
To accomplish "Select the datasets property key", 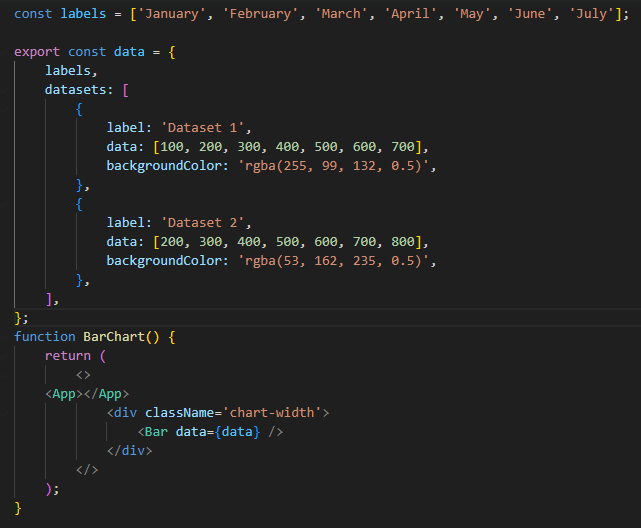I will 79,89.
